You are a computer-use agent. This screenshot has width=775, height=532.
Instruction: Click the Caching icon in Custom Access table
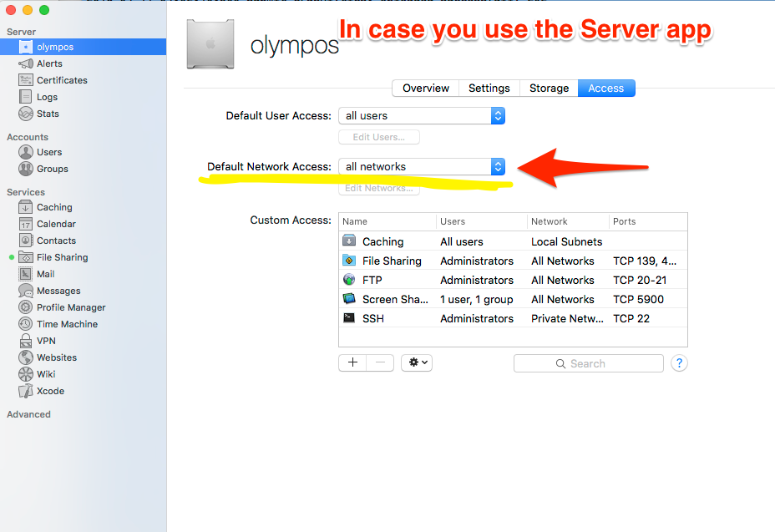[349, 241]
